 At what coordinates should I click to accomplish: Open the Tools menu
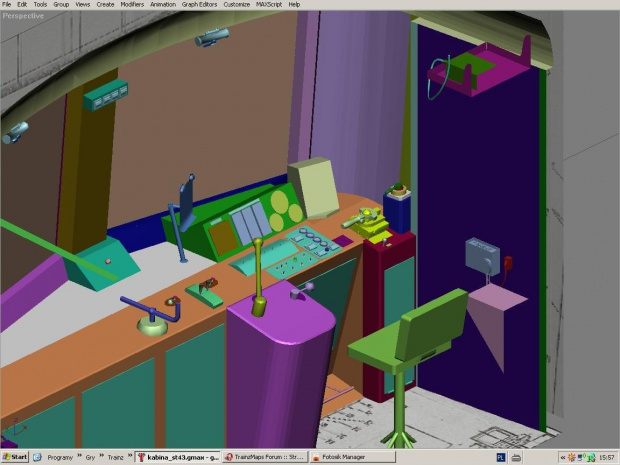coord(40,4)
